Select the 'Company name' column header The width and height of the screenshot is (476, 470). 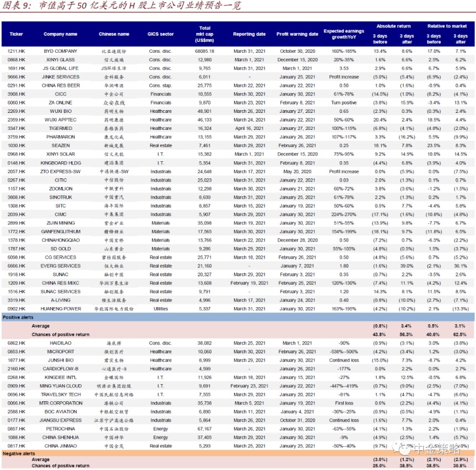coord(61,34)
